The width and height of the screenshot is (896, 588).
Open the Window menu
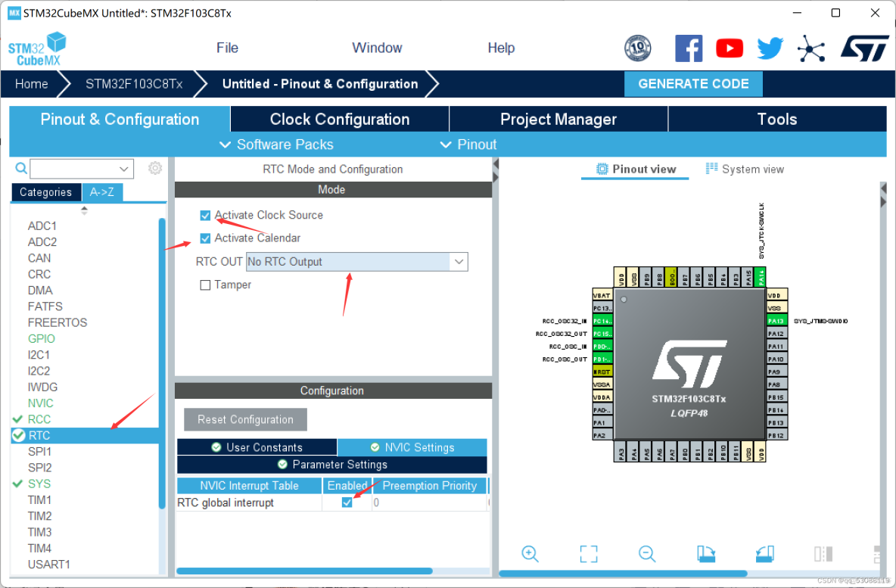tap(377, 48)
